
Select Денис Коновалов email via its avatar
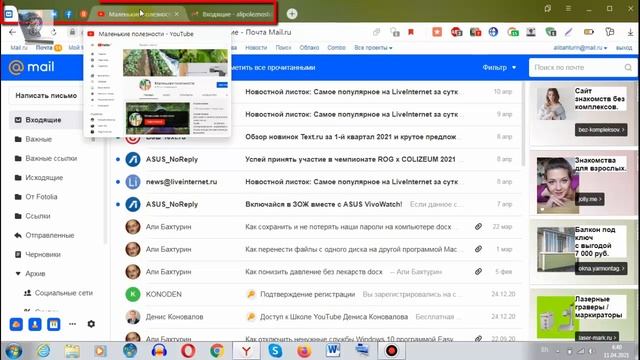133,316
